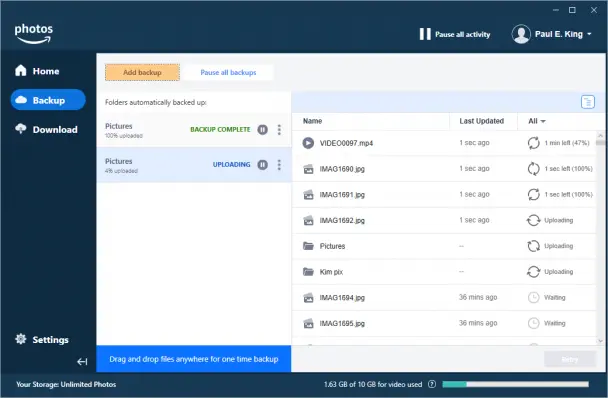
Task: Click the Pause all activity icon
Action: pyautogui.click(x=425, y=34)
